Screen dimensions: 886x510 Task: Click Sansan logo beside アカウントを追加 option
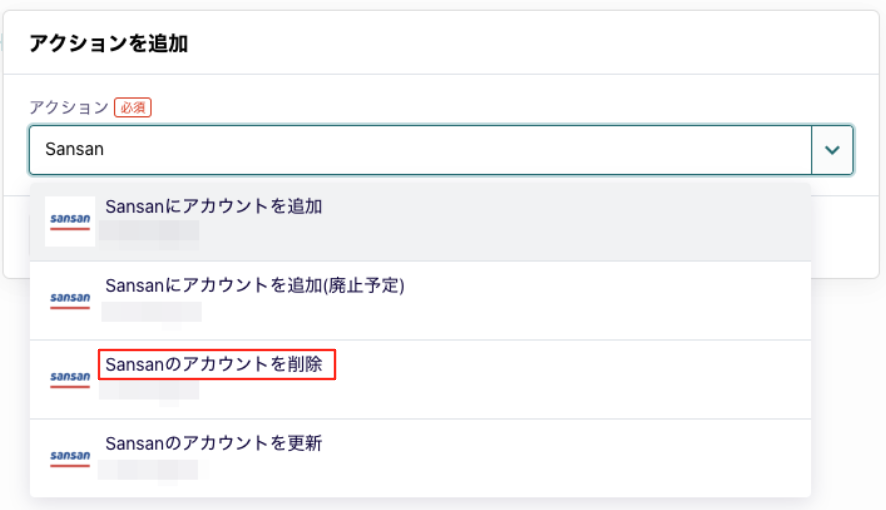(70, 221)
